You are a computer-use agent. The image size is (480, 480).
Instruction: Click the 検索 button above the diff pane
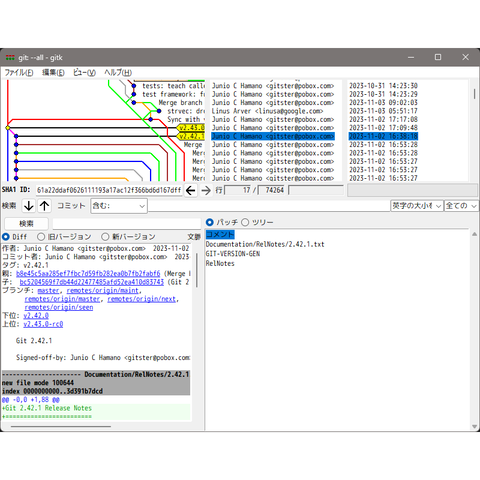pos(26,223)
